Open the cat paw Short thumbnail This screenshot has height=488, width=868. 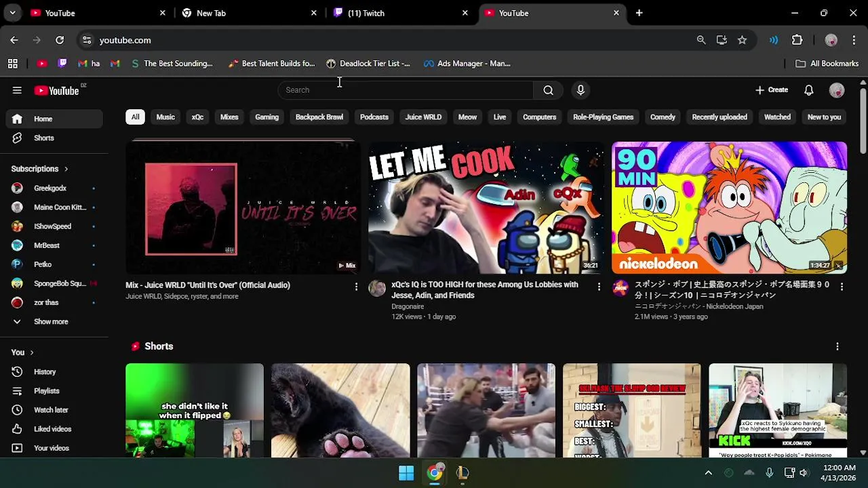(340, 410)
